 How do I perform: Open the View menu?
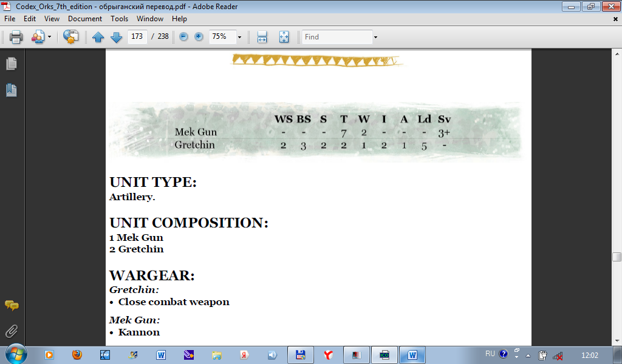(x=52, y=19)
